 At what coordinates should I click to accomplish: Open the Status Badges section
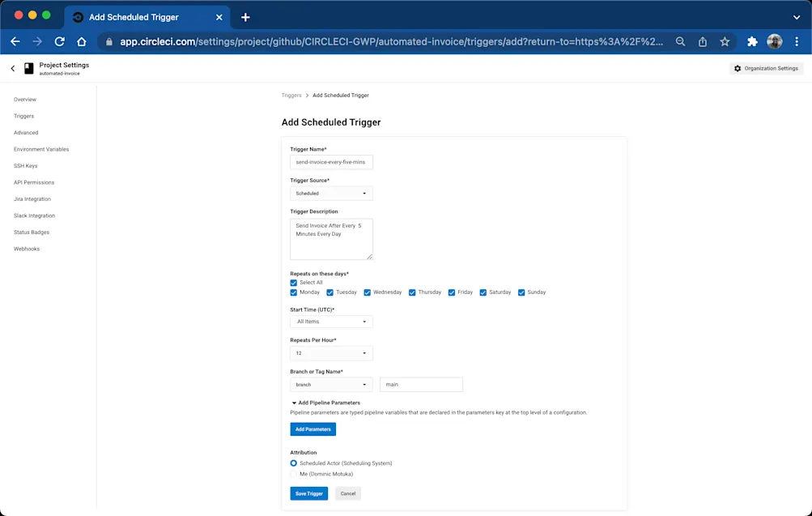[32, 232]
